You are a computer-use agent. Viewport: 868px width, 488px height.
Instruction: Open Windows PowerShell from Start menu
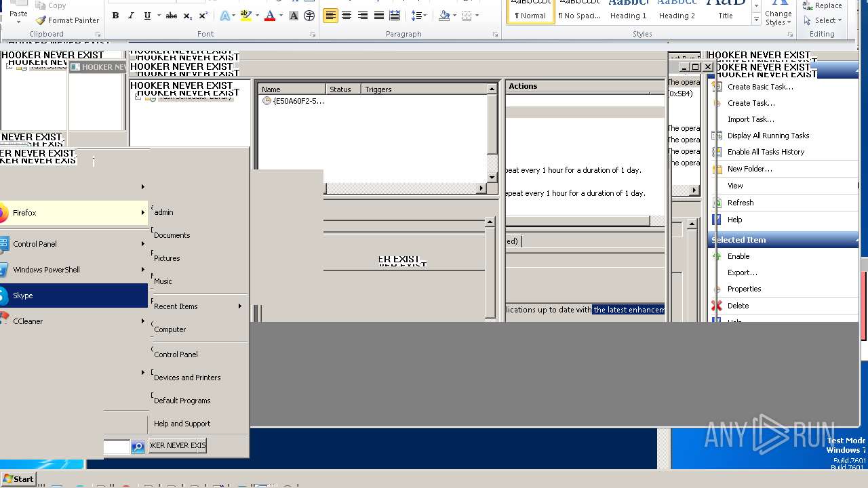pyautogui.click(x=73, y=270)
